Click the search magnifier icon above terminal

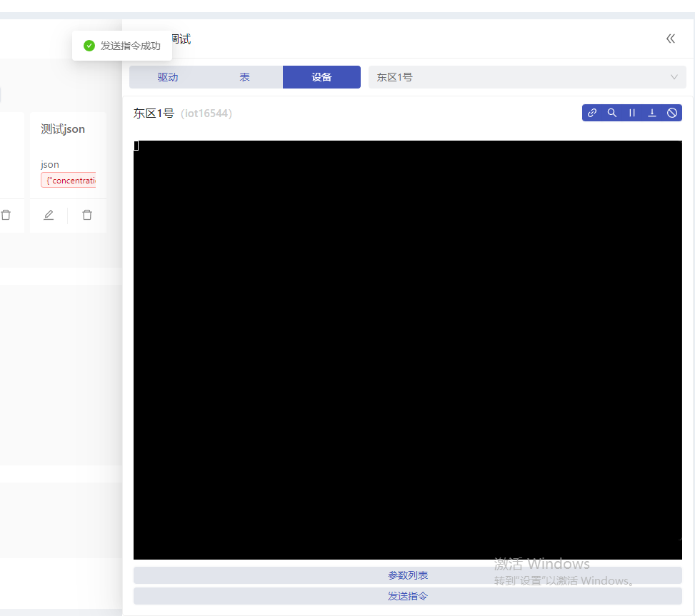pos(611,113)
